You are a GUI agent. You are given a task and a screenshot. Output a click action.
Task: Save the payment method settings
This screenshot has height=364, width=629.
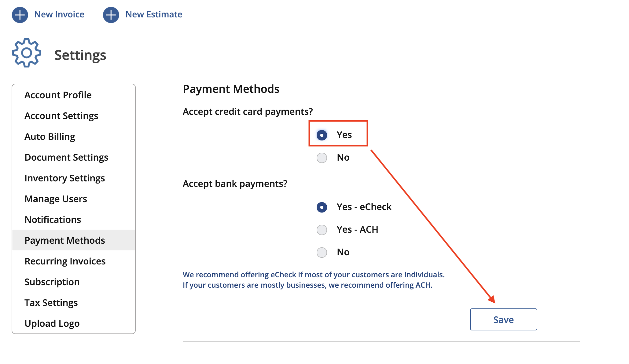pos(503,319)
